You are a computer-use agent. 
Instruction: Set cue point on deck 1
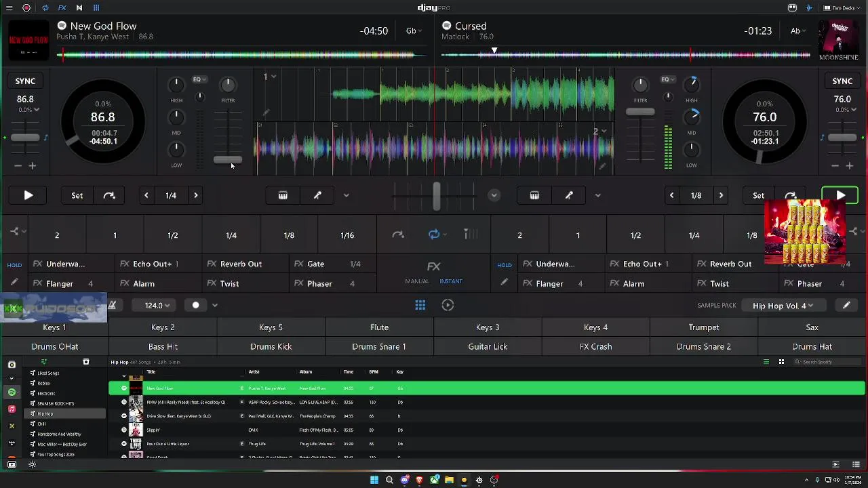click(77, 195)
